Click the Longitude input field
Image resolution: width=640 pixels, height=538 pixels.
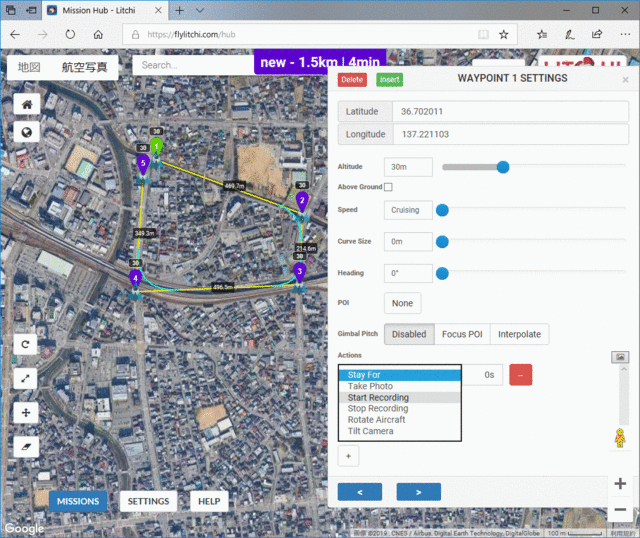[510, 134]
